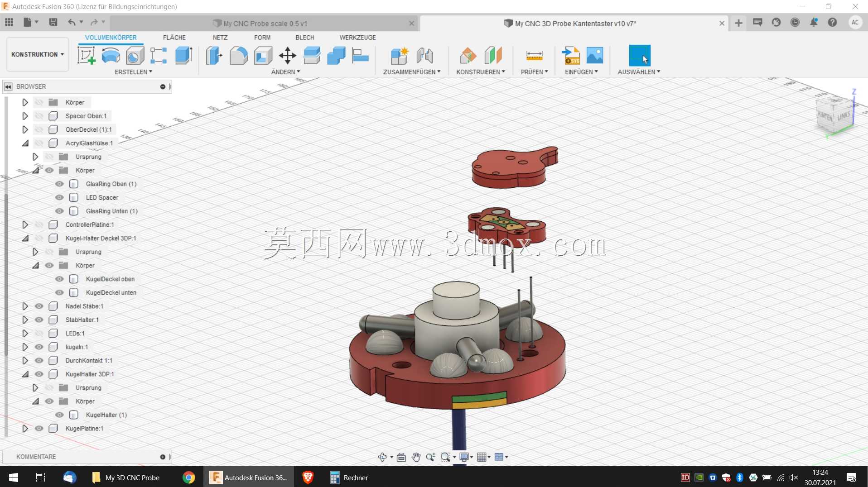Toggle visibility of GlasRing Unten (1)
868x487 pixels.
[59, 211]
